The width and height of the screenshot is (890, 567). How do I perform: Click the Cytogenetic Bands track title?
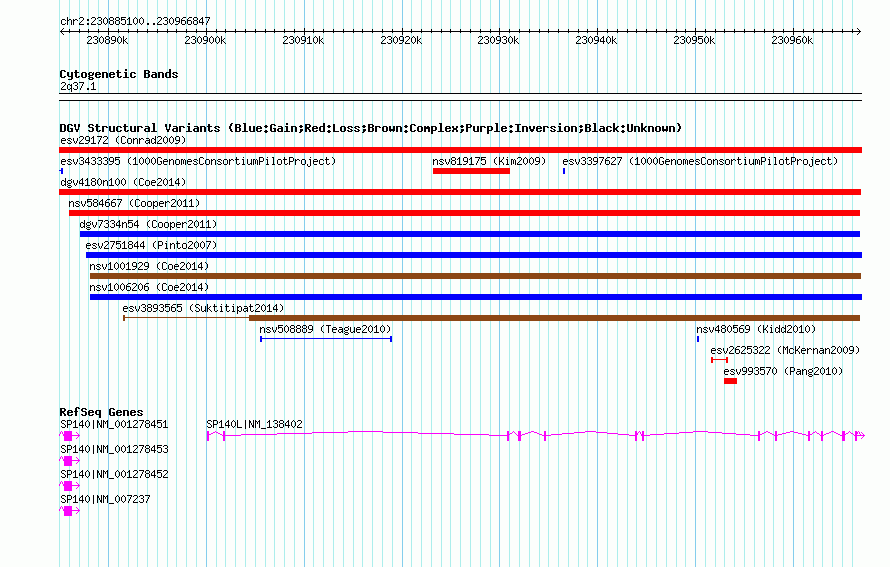coord(119,74)
